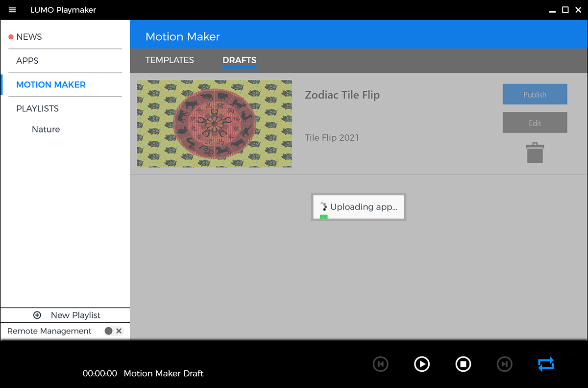
Task: Click the trash icon to delete Zodiac Tile Flip
Action: click(x=535, y=153)
